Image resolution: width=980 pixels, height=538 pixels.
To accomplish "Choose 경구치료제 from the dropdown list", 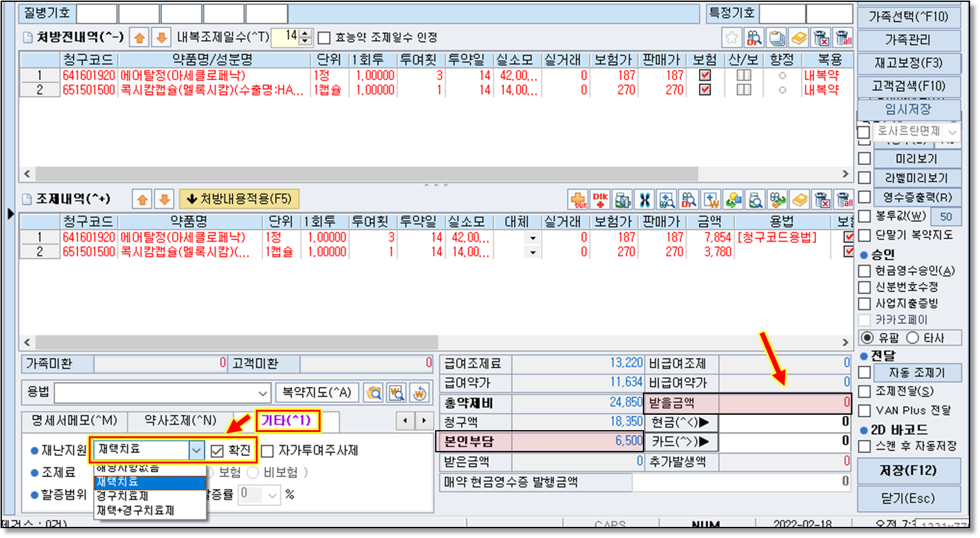I will 123,496.
